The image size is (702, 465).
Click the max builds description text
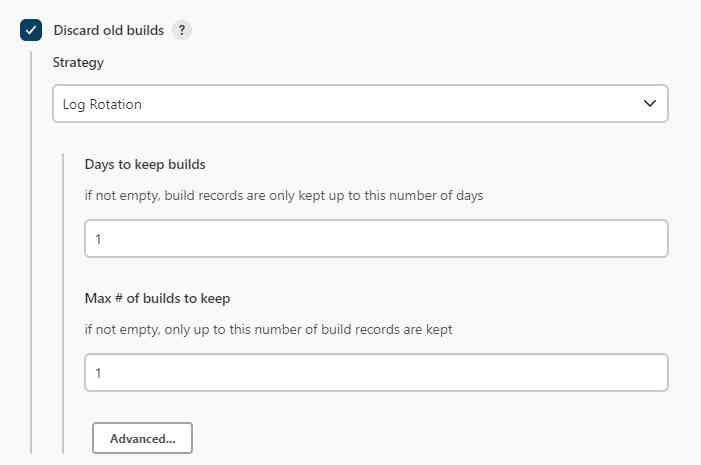pos(268,329)
